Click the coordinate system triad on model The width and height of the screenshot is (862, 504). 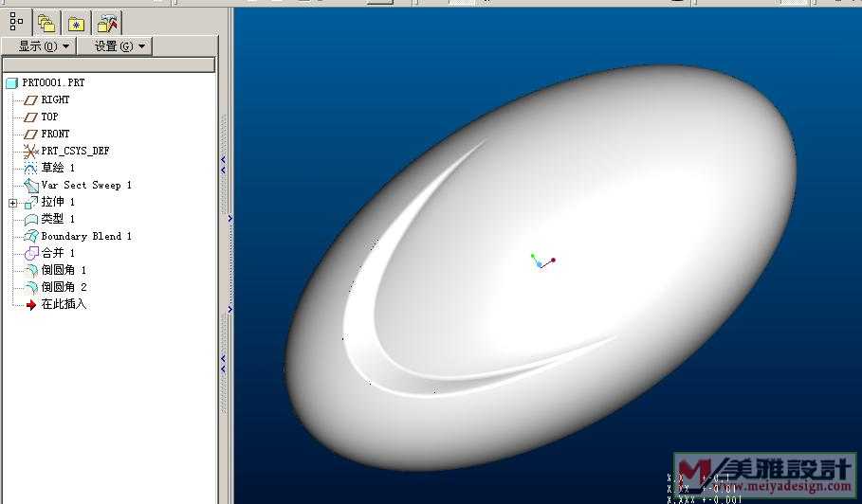pos(542,261)
